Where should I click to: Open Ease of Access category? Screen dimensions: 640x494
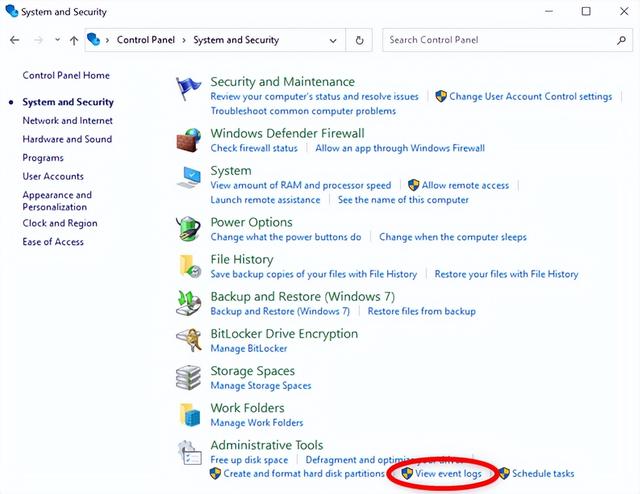click(x=53, y=242)
